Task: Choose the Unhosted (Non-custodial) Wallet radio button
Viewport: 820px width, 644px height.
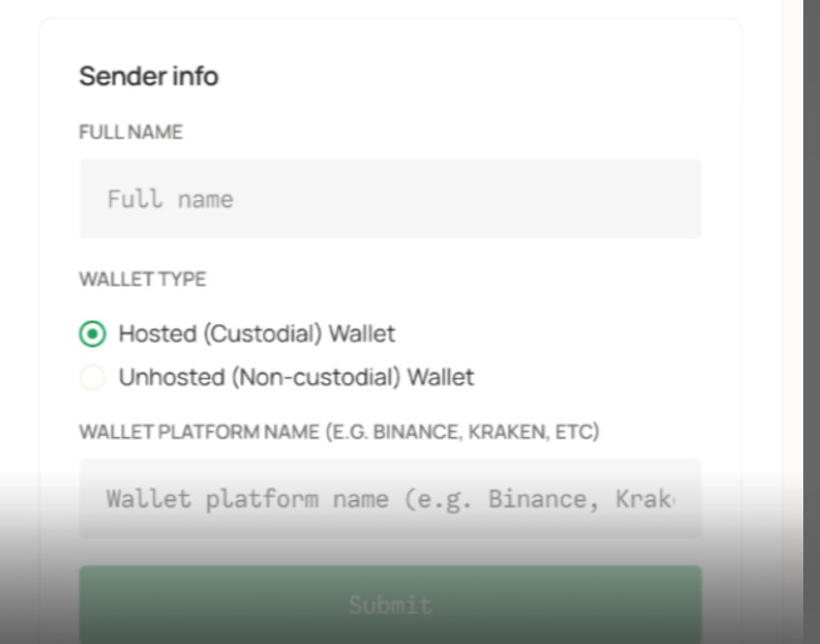Action: pos(92,377)
